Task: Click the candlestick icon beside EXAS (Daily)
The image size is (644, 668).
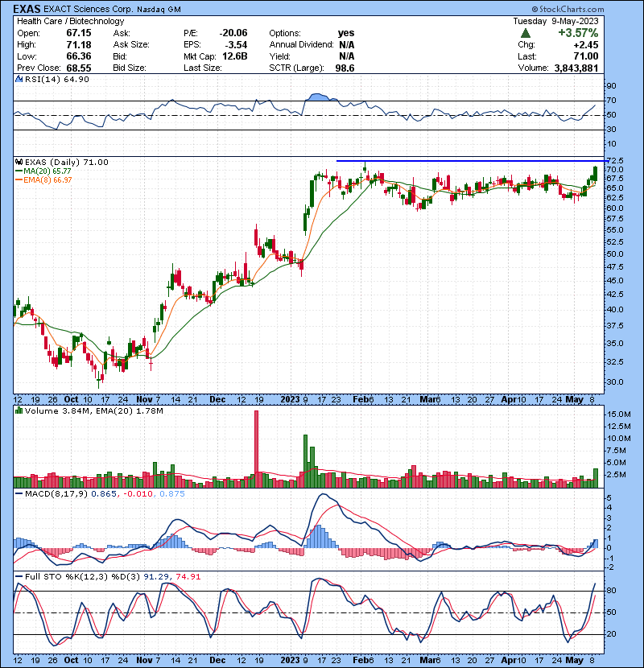Action: coord(19,163)
